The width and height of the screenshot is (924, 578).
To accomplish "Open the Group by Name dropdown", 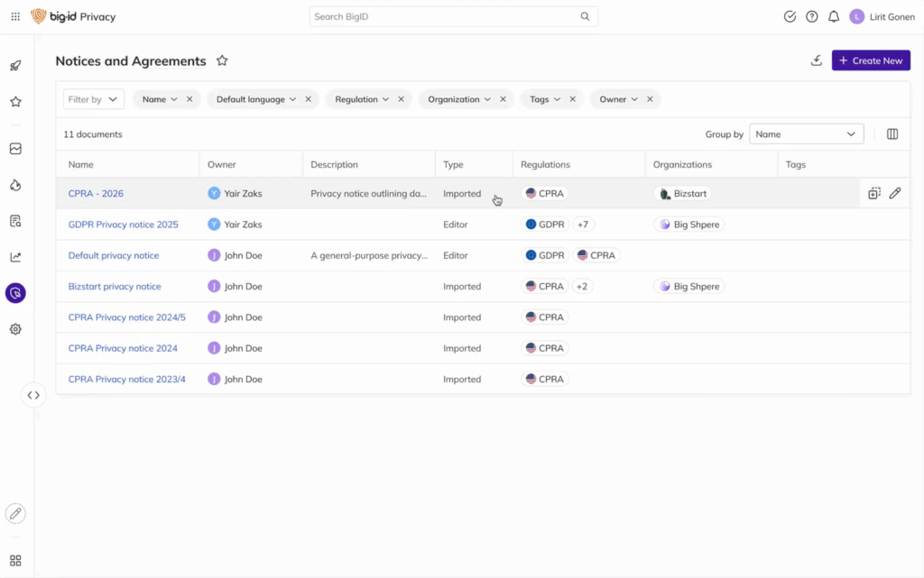I will 806,133.
